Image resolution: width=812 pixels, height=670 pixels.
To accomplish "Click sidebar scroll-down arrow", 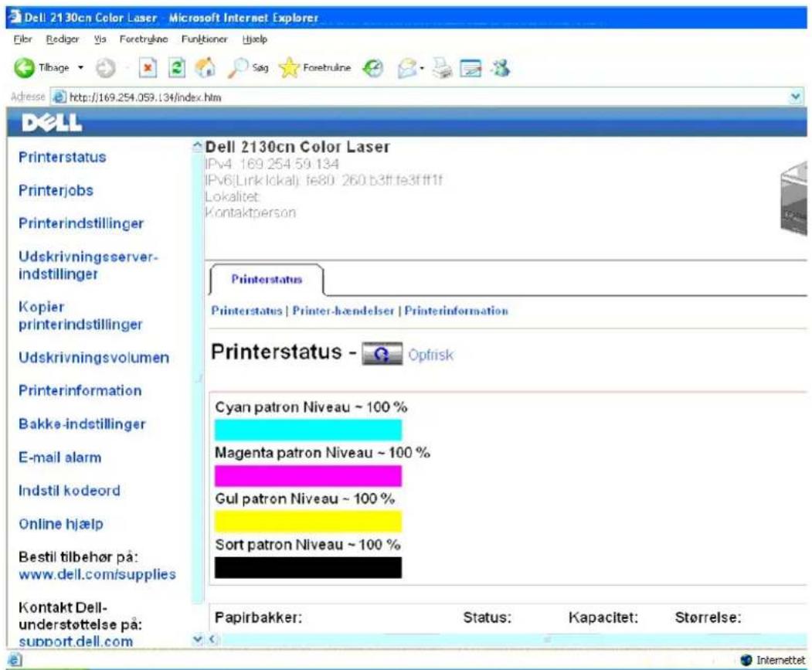I will (197, 639).
